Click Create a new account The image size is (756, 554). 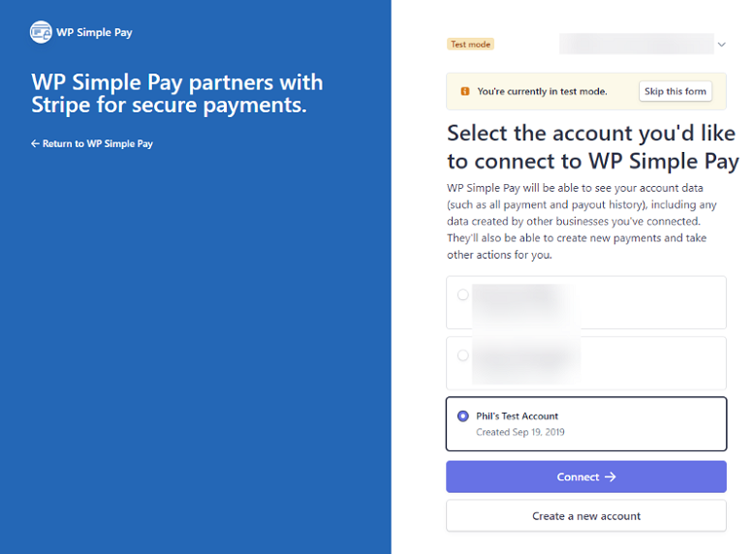point(585,516)
